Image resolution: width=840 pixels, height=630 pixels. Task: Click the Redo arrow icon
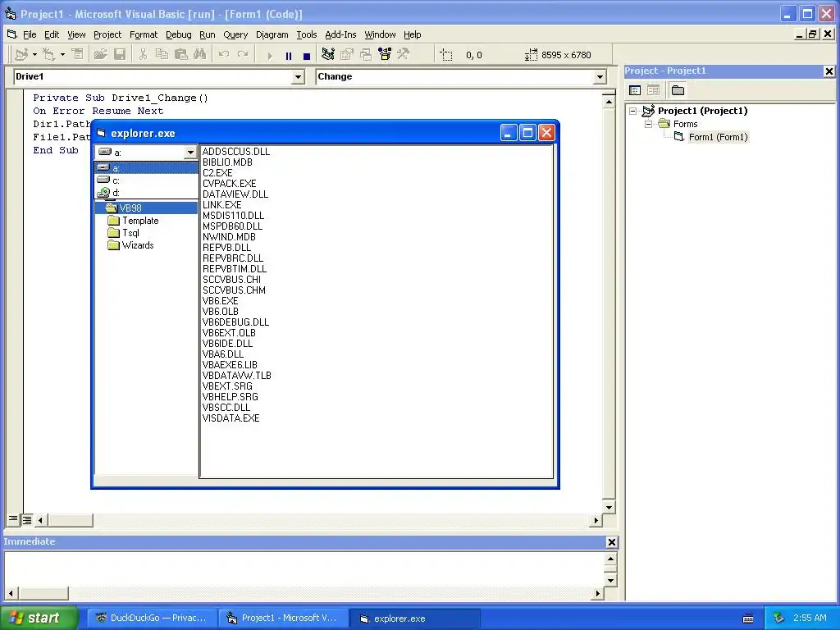[243, 55]
